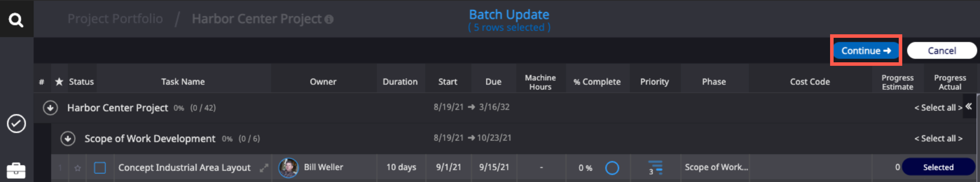The width and height of the screenshot is (980, 182).
Task: Go to Project Portfolio breadcrumb
Action: point(115,19)
